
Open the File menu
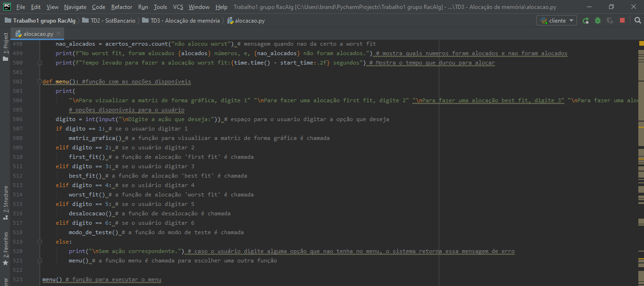[21, 7]
